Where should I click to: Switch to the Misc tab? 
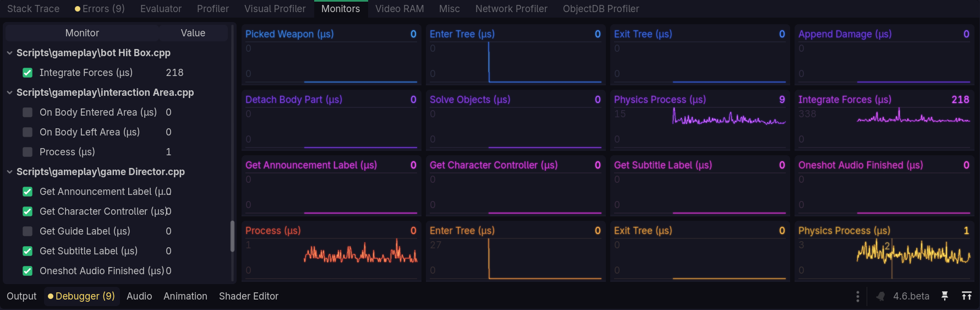(x=450, y=9)
